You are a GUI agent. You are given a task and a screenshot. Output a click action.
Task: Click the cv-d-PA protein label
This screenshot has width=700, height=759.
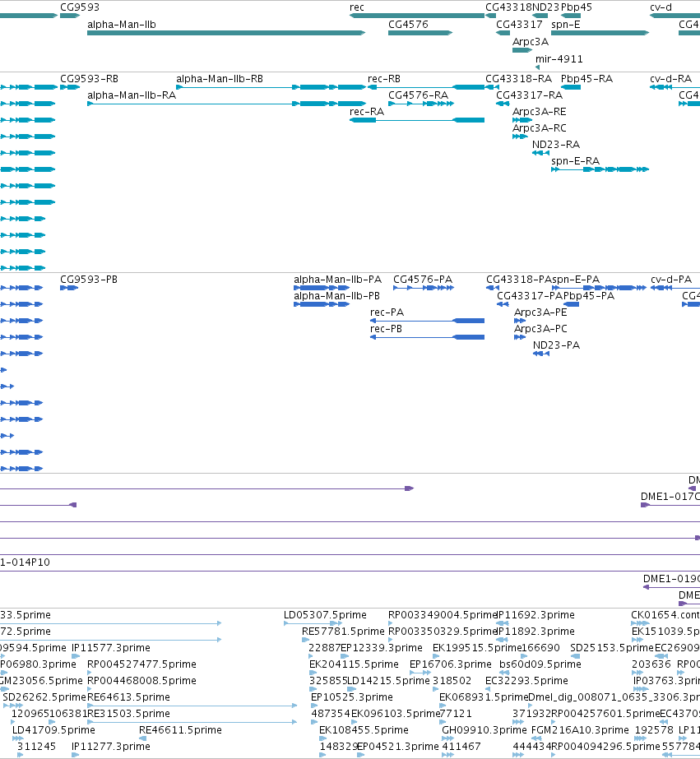point(671,280)
